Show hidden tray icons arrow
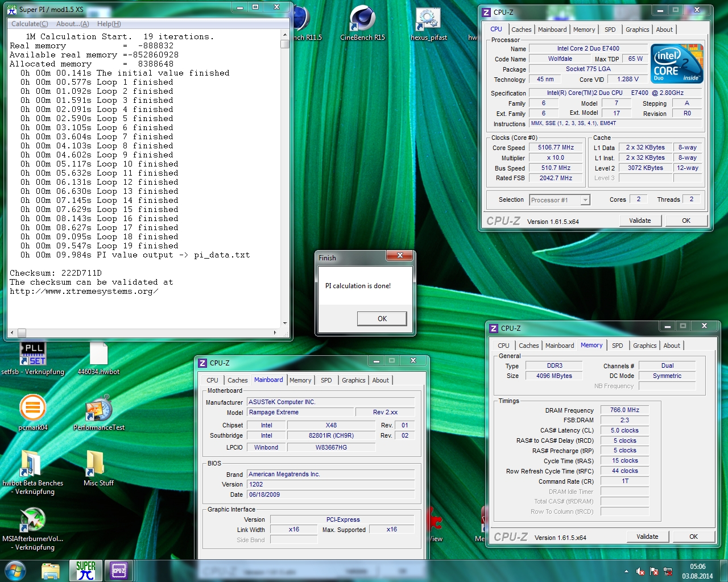 click(x=626, y=571)
